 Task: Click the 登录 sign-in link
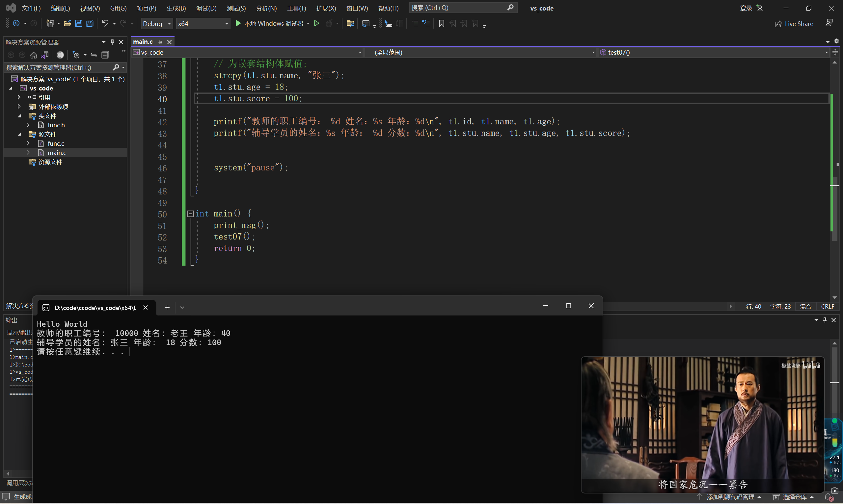point(746,8)
